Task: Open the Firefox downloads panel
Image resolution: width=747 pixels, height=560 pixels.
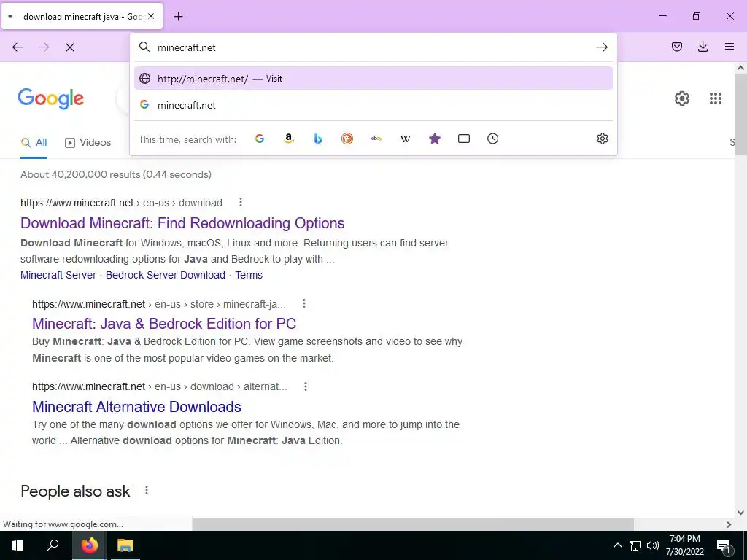Action: pyautogui.click(x=703, y=47)
